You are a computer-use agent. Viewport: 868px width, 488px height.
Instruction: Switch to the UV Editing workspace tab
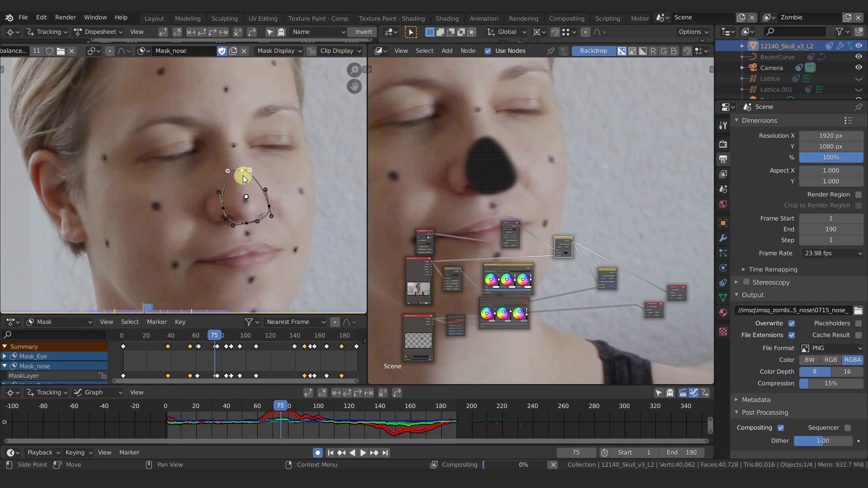(263, 19)
